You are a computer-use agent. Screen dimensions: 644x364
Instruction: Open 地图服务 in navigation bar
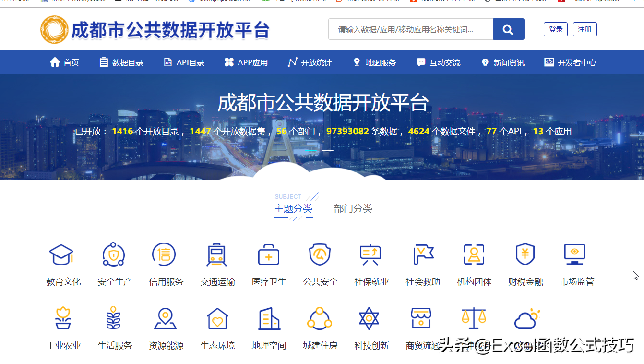374,62
